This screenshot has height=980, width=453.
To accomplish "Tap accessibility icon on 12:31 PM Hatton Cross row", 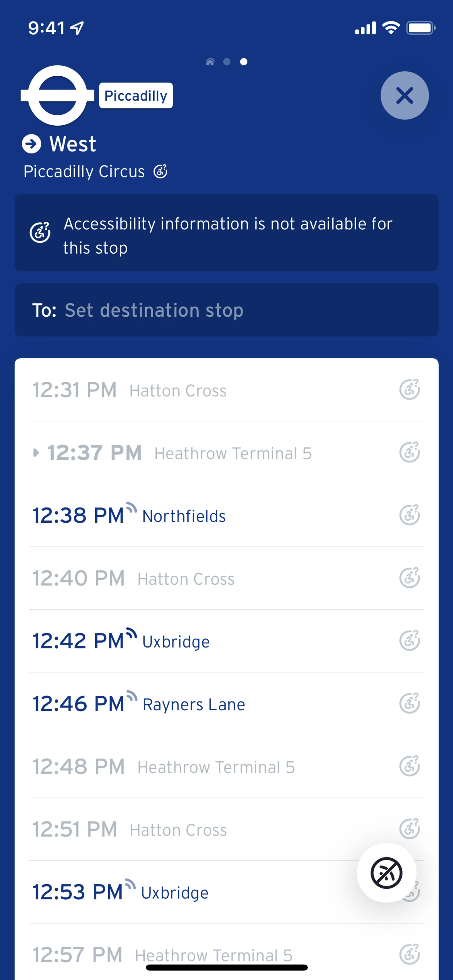I will tap(409, 389).
